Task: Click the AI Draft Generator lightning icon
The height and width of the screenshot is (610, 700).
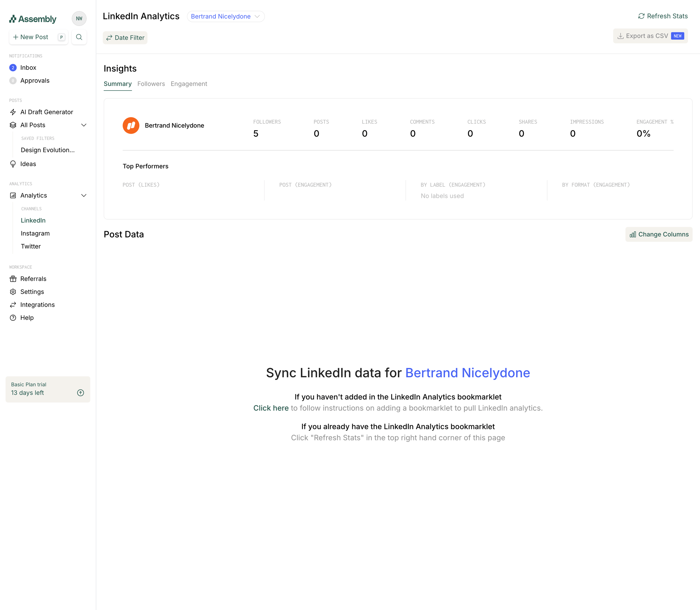Action: pos(13,112)
